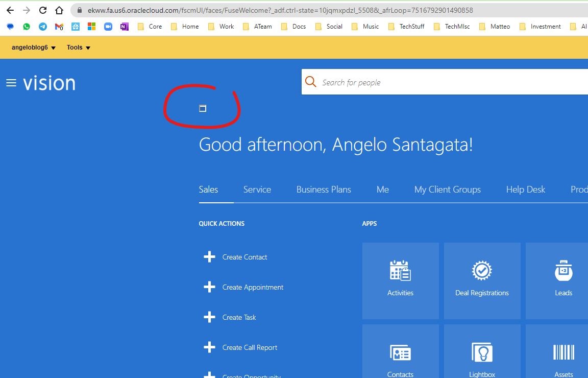Open the Assets barcode tile

pyautogui.click(x=563, y=358)
